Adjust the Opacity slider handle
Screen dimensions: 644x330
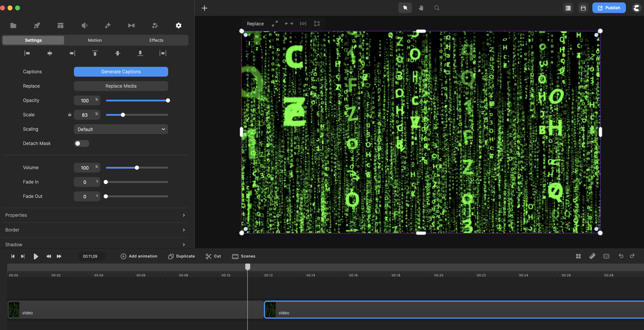[x=168, y=100]
